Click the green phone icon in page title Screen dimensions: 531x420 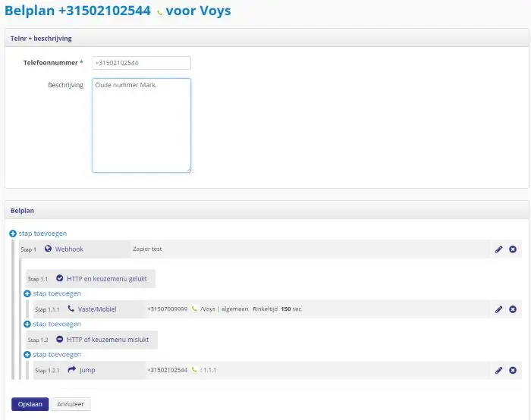(159, 13)
